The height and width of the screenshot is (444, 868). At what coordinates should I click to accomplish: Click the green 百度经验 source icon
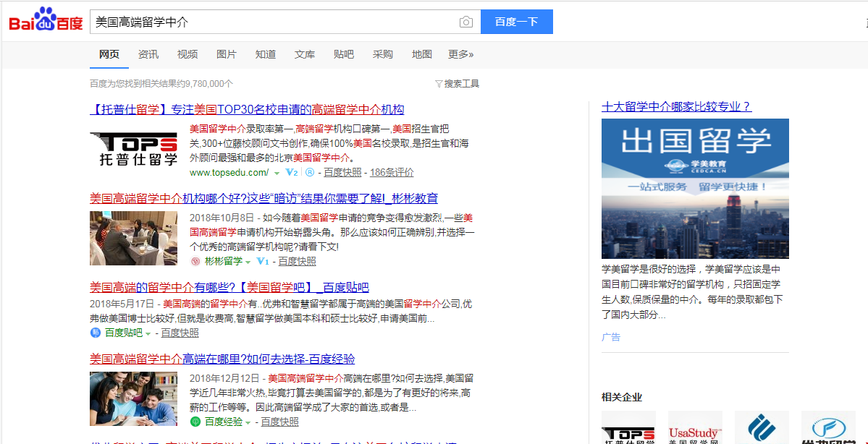coord(195,422)
